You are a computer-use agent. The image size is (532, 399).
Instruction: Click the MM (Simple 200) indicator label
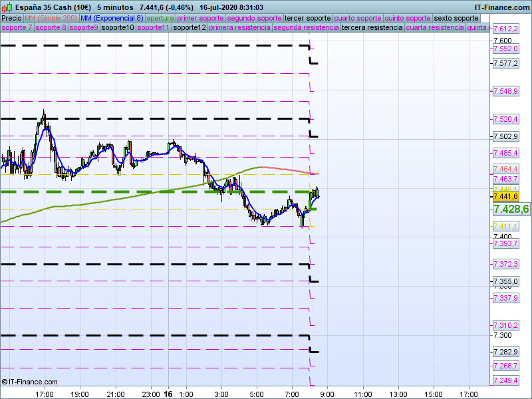coord(47,18)
